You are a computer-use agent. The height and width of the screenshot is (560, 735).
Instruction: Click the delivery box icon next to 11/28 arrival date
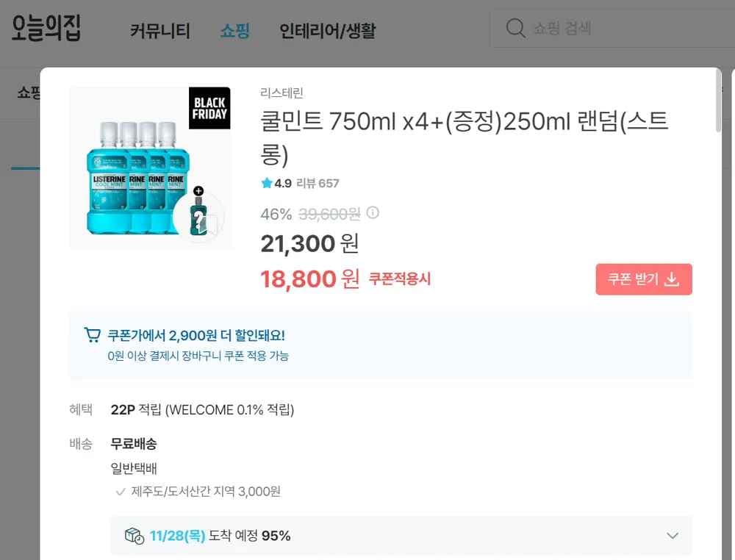click(132, 536)
